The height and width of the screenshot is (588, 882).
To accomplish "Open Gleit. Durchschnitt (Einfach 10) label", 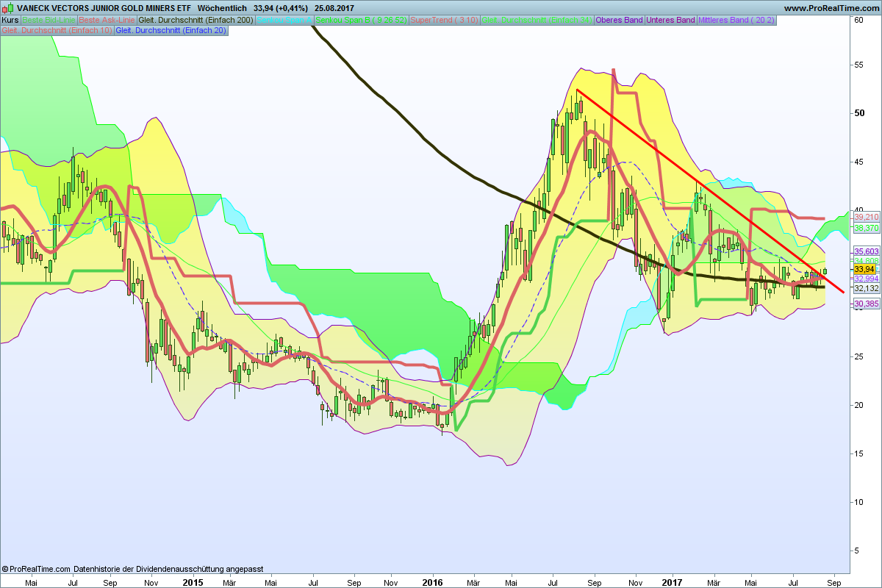I will 57,30.
